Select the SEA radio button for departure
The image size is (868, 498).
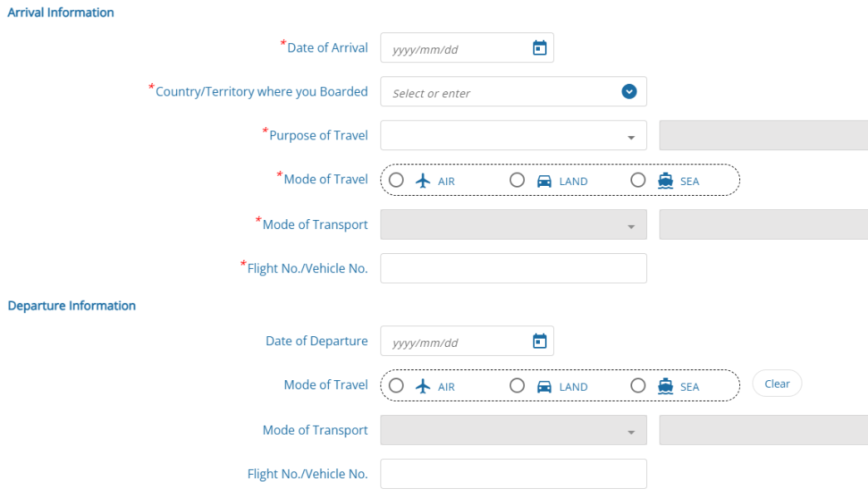(638, 385)
